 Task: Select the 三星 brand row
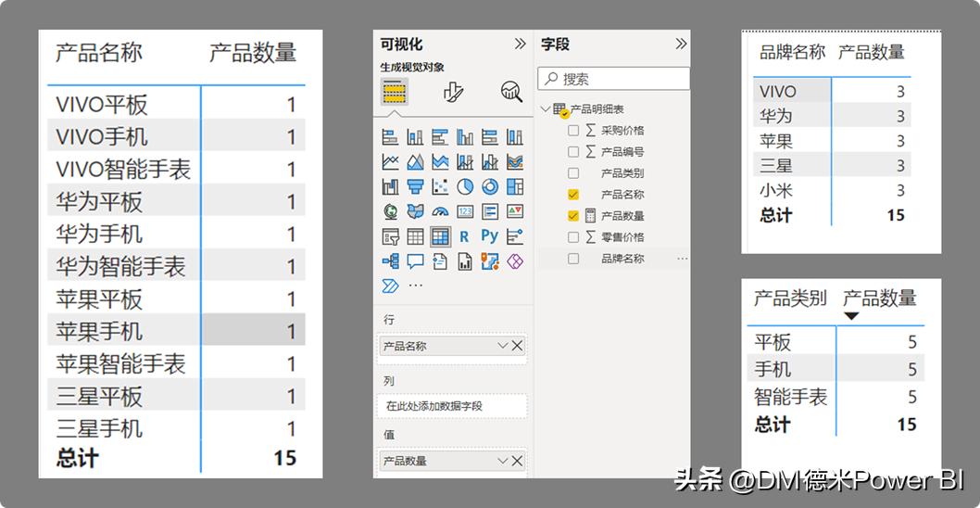coord(832,165)
